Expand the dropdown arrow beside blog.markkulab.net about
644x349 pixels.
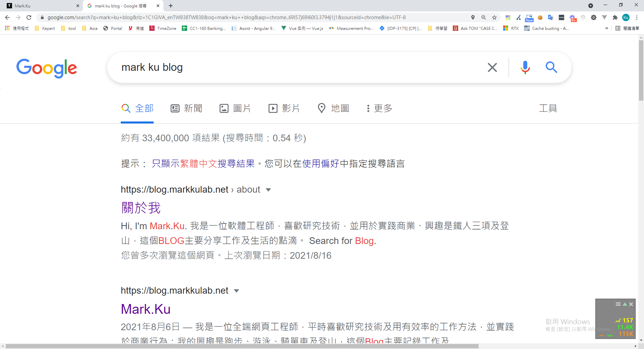tap(268, 190)
